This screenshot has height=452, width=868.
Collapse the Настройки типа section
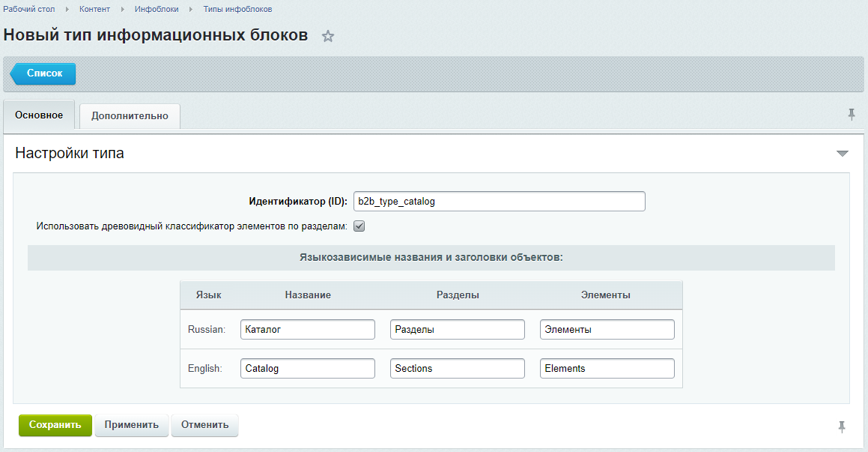[x=842, y=154]
